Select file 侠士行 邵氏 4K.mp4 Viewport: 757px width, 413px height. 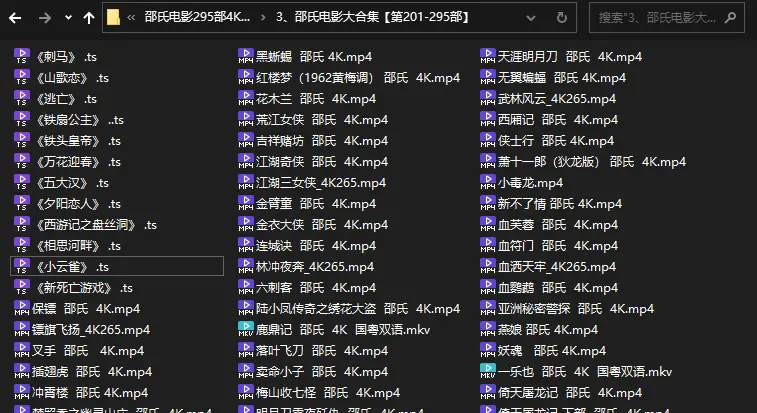pyautogui.click(x=556, y=141)
